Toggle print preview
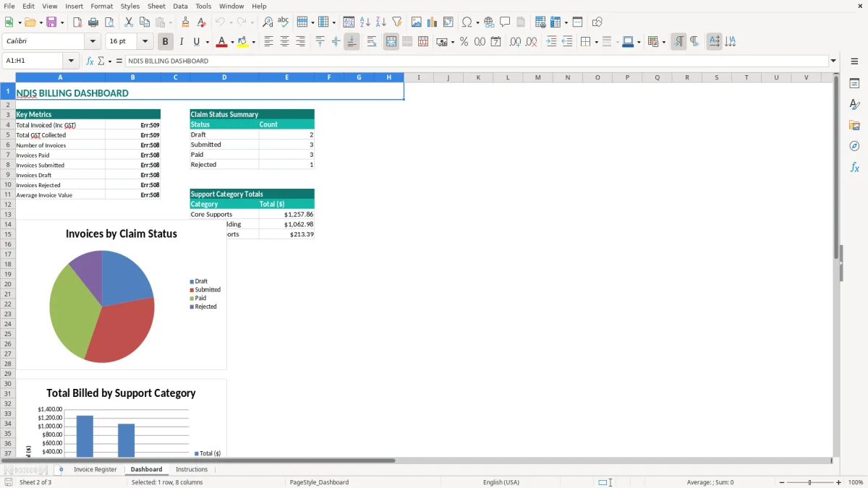The image size is (868, 488). click(109, 22)
